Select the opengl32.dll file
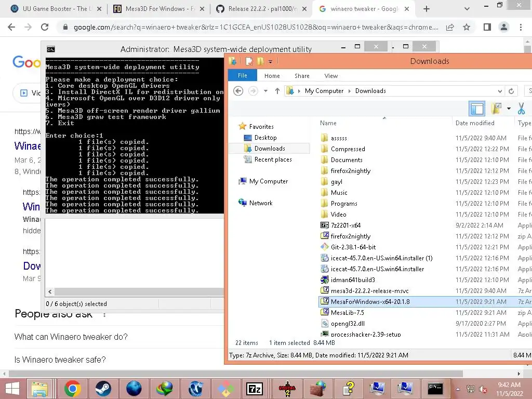Viewport: 532px width, 399px height. coord(348,323)
